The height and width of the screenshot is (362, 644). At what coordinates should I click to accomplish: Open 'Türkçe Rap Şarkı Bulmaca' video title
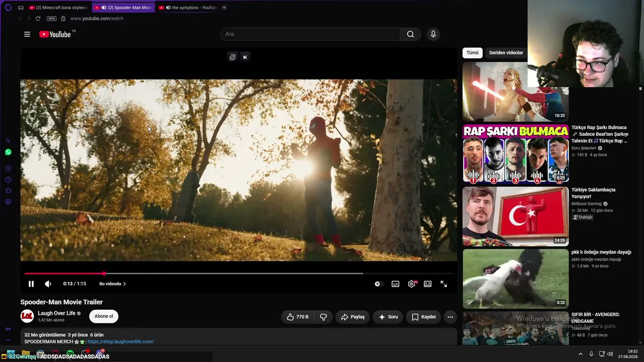coord(600,134)
